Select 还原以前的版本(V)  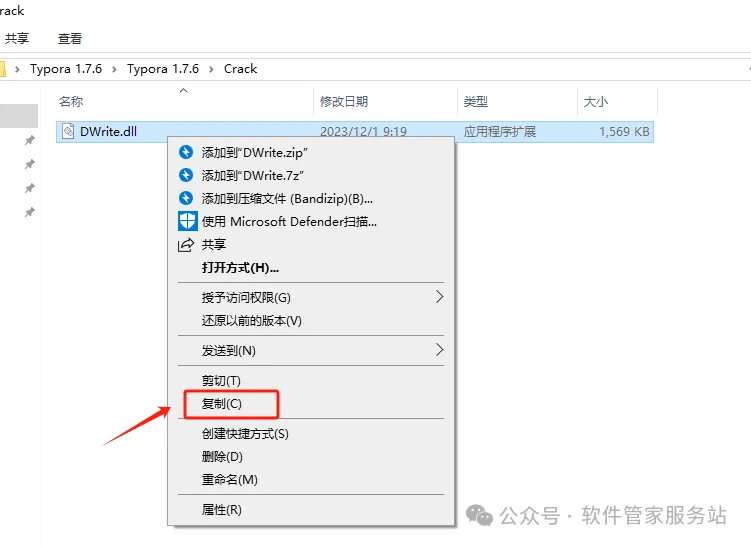[311, 320]
